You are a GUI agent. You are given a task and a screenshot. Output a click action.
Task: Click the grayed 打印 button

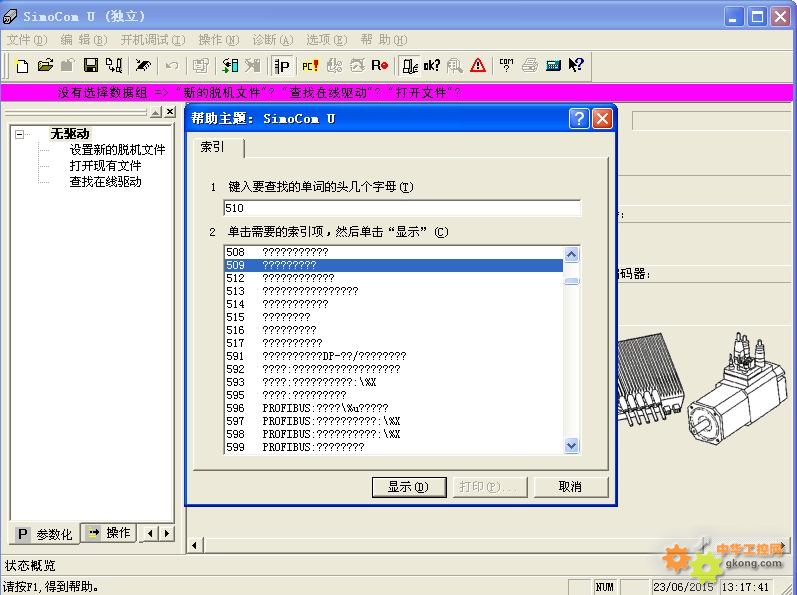(x=489, y=487)
